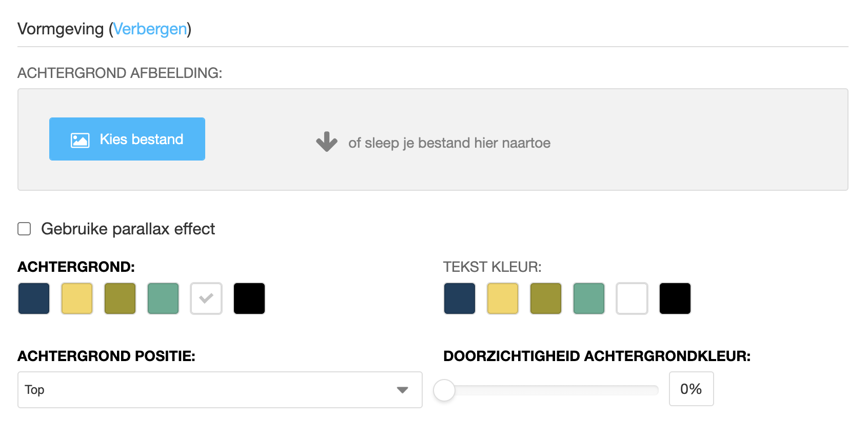Open the Achtergrond positie dropdown
868x438 pixels.
pos(220,390)
